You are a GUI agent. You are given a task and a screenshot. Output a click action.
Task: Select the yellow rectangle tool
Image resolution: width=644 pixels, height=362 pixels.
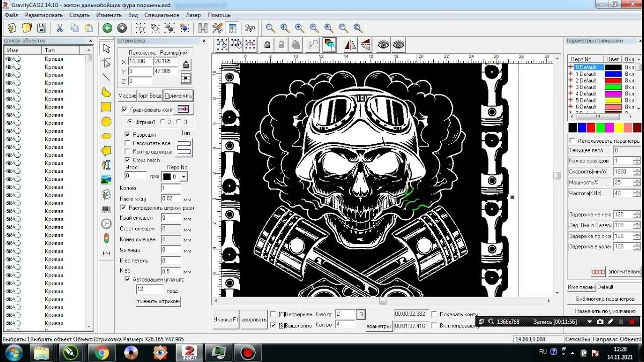(x=106, y=107)
